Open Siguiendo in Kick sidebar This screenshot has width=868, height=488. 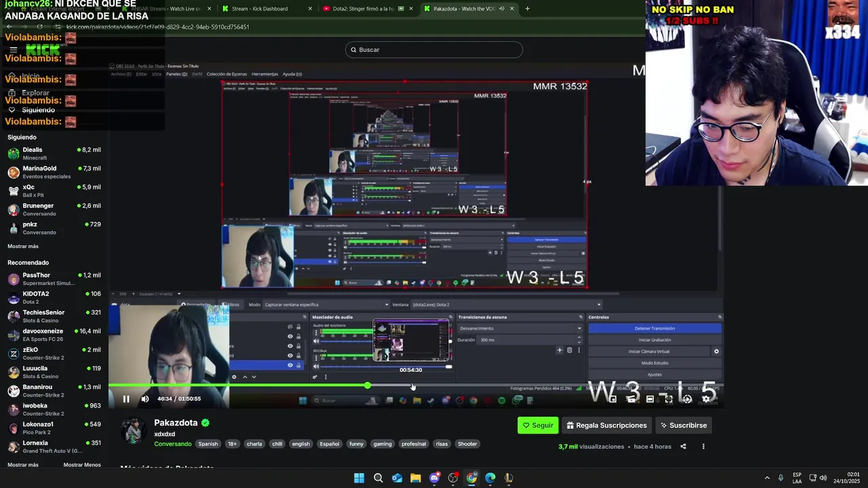pos(32,110)
